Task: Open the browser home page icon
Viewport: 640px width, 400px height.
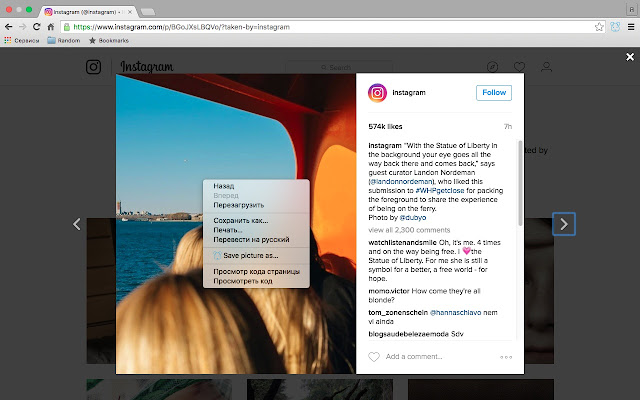Action: click(51, 27)
